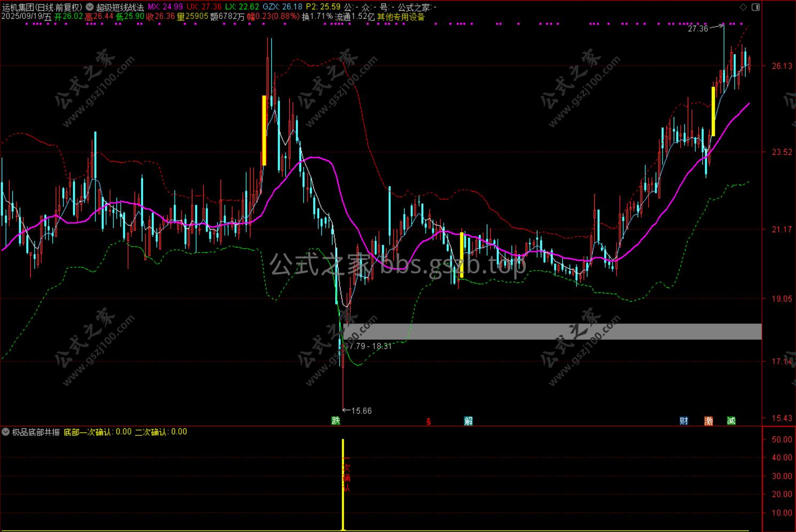The width and height of the screenshot is (796, 532).
Task: Click the 流通1.52亿 float value
Action: [x=355, y=17]
